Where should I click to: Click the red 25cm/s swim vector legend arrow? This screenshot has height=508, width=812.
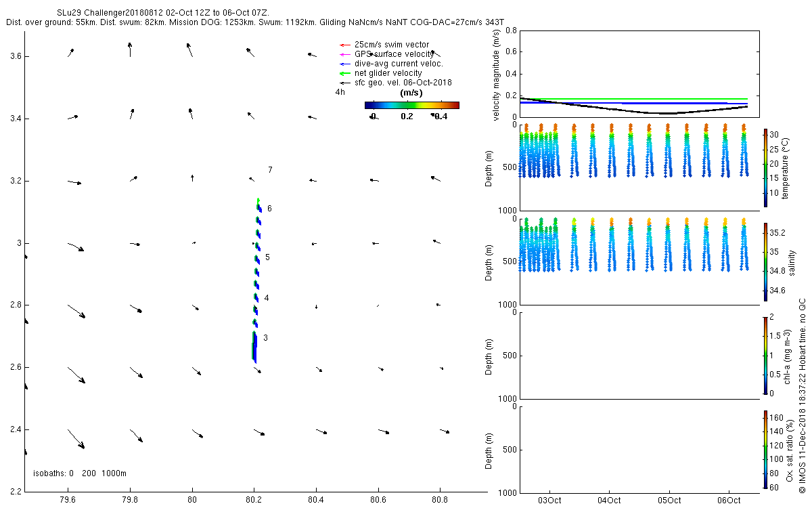click(344, 45)
